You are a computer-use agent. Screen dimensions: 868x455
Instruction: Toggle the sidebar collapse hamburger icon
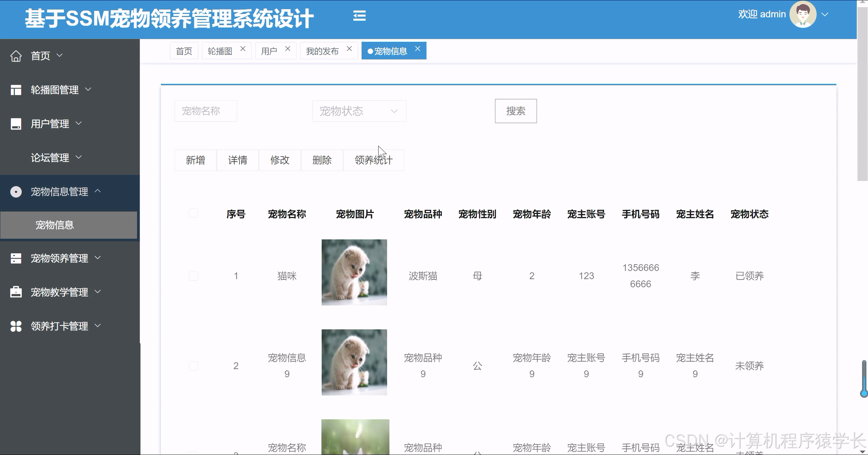(x=360, y=16)
